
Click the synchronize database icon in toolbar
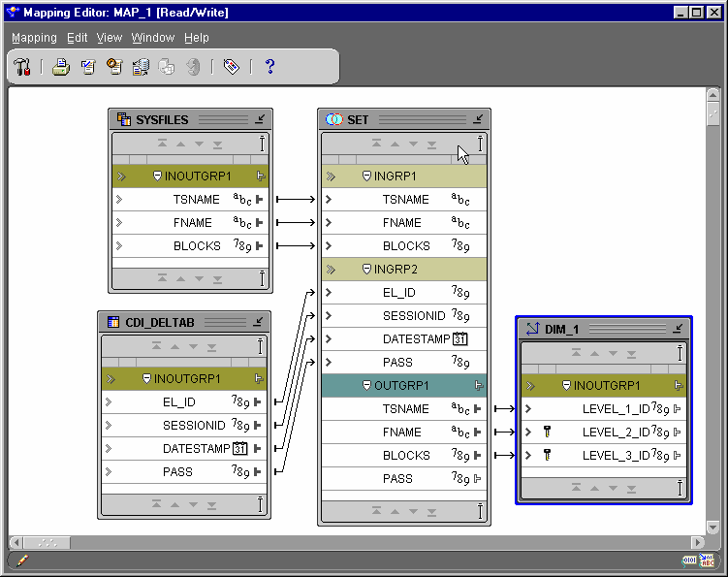click(x=141, y=67)
